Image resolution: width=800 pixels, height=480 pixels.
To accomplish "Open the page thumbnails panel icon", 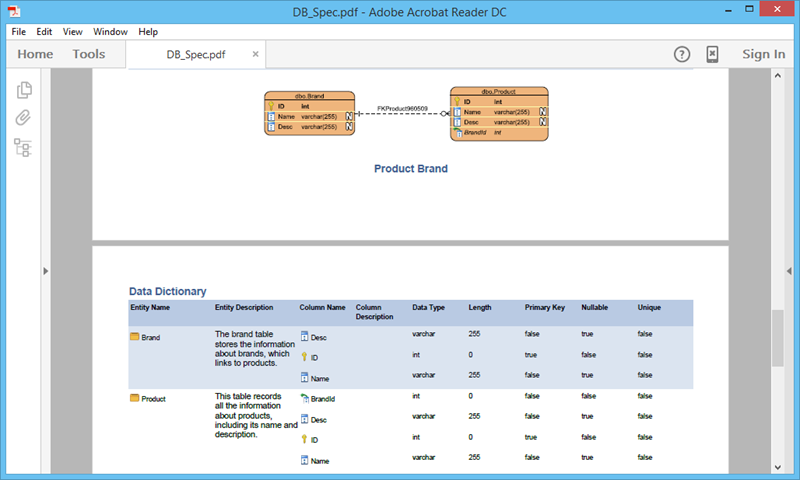I will [x=24, y=90].
